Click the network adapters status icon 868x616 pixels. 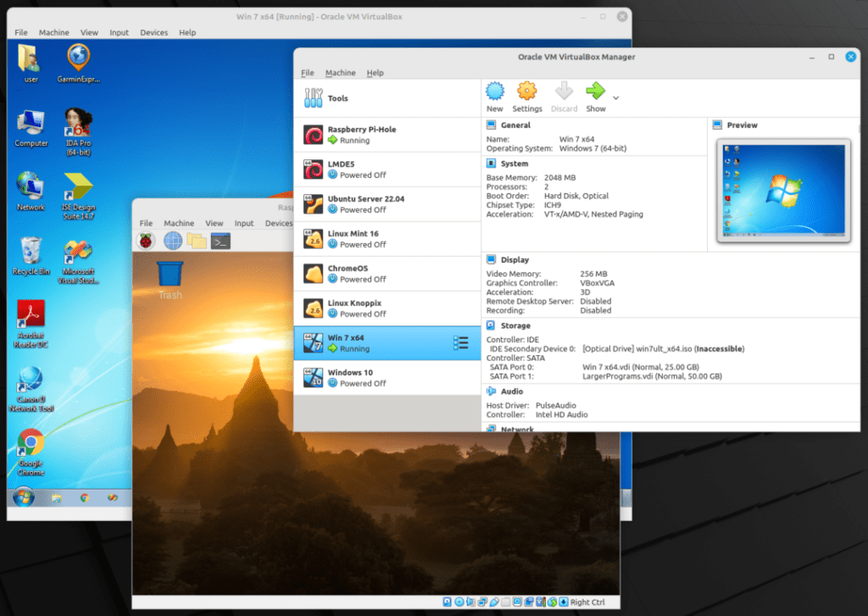pos(482,602)
